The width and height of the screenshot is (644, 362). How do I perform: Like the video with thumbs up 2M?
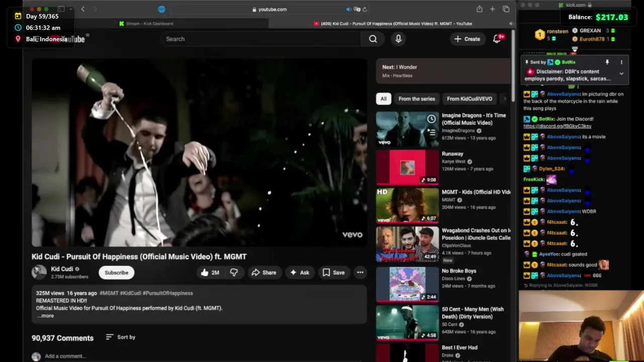(x=210, y=273)
